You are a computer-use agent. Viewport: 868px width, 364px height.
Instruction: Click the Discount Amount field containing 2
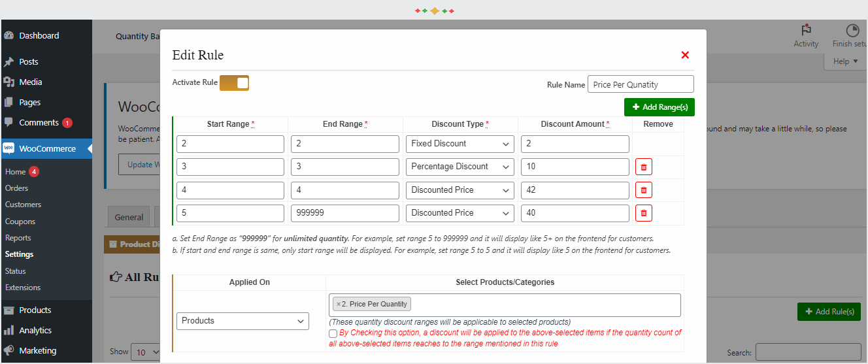[575, 144]
